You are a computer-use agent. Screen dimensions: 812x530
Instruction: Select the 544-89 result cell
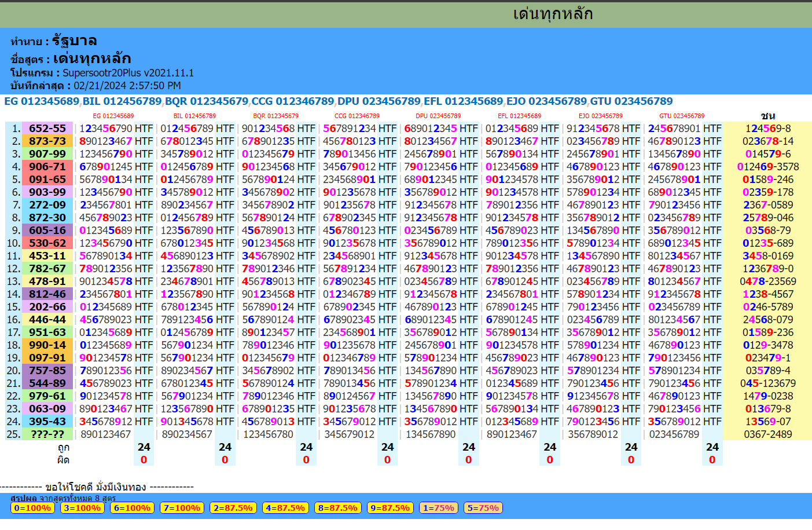47,383
